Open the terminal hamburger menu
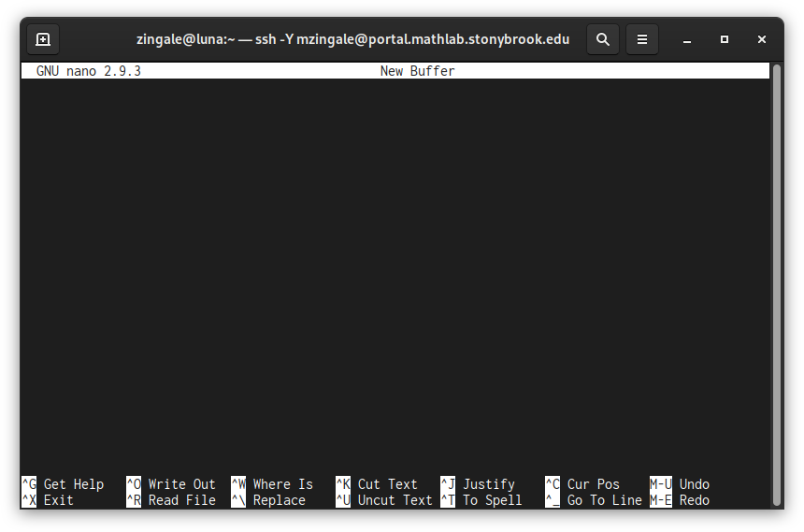804x532 pixels. click(642, 39)
